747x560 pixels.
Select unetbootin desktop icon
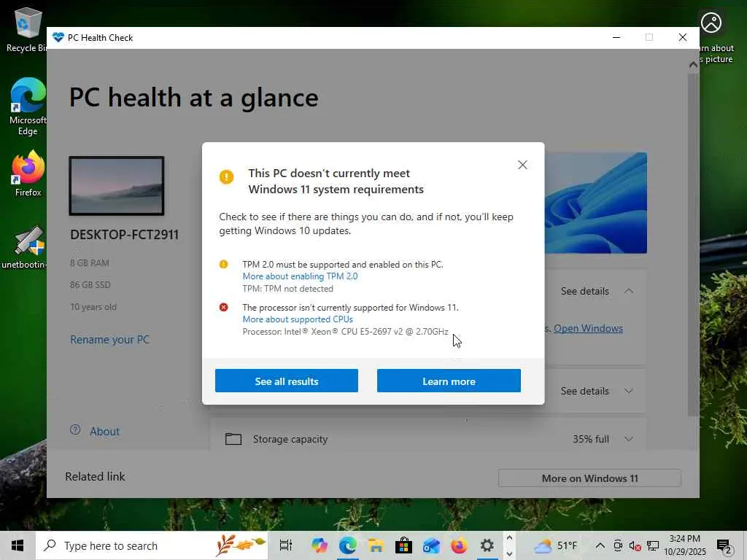tap(25, 247)
